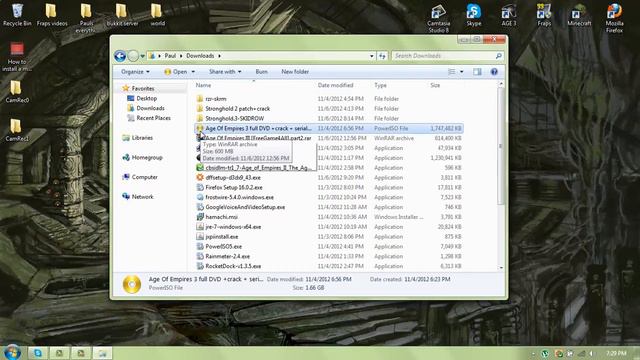Select the Fraps desktop shortcut
Viewport: 640px width, 360px height.
[x=544, y=15]
